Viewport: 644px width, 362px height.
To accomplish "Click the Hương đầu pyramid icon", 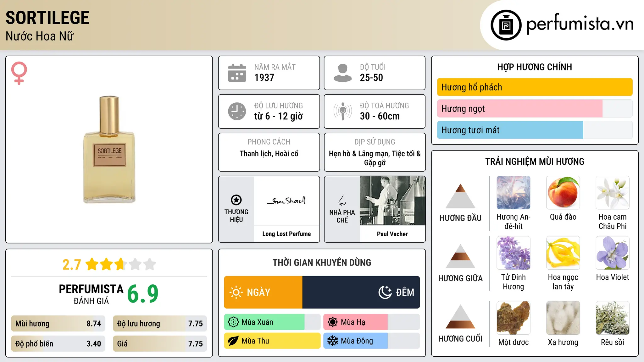I will coord(460,196).
